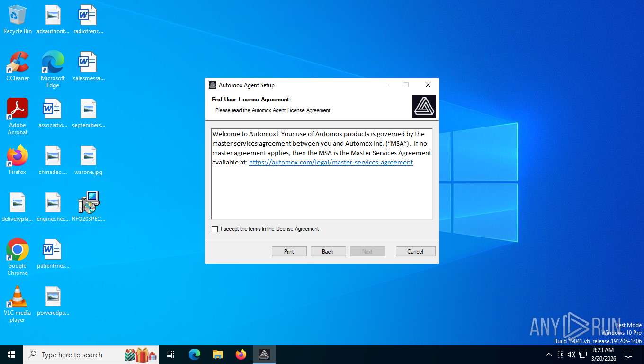Cancel the Automox Agent Setup

click(x=415, y=252)
